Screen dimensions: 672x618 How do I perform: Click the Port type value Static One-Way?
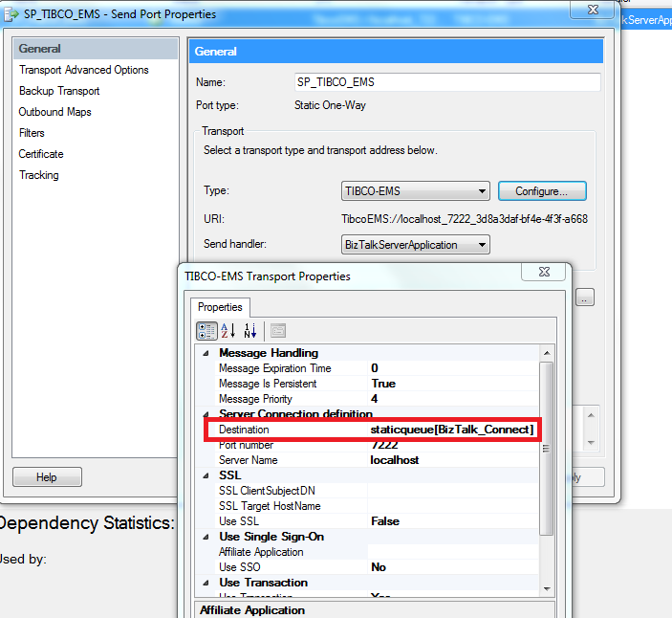(330, 105)
